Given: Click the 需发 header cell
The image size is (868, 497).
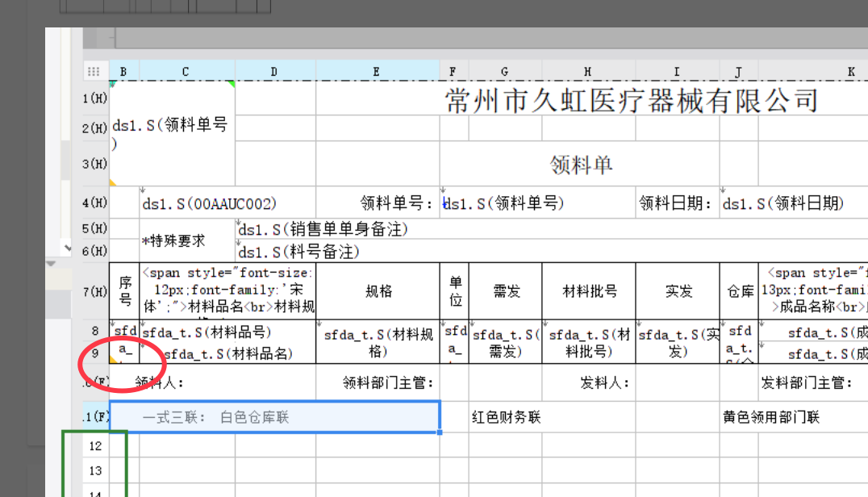Looking at the screenshot, I should [x=505, y=291].
